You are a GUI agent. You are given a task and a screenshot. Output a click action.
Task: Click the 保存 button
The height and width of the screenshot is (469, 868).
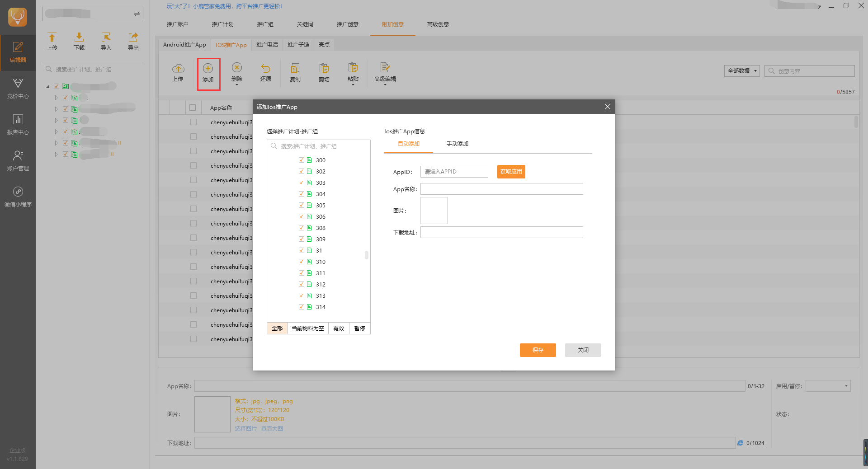538,350
